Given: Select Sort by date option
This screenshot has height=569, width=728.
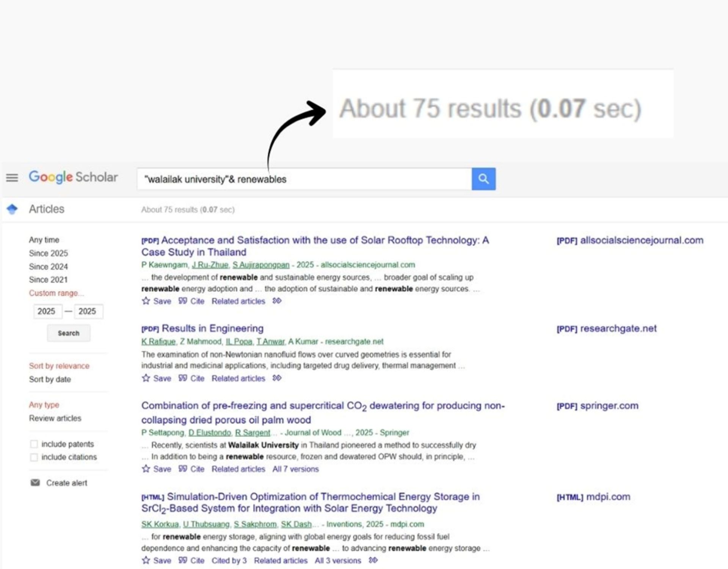Looking at the screenshot, I should click(50, 379).
